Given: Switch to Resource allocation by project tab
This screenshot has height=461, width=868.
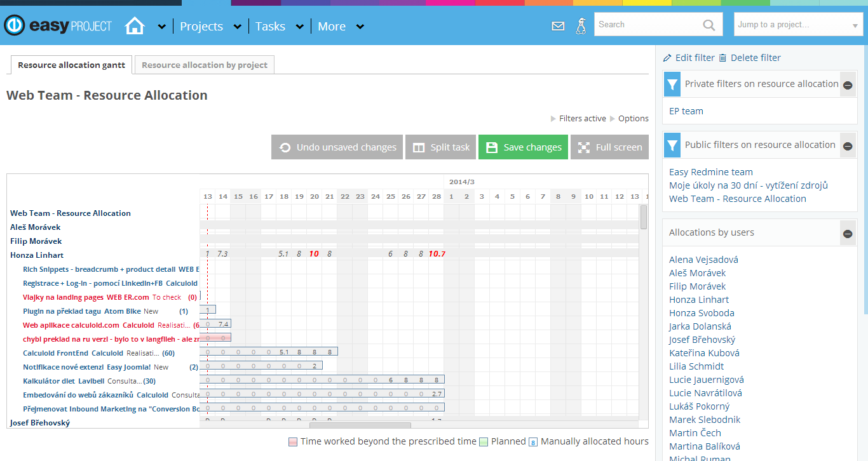Looking at the screenshot, I should click(205, 65).
